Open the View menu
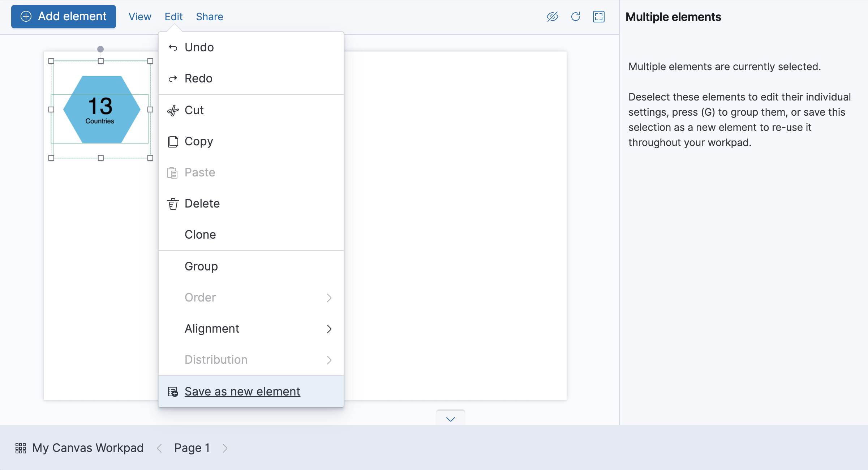The image size is (868, 470). (139, 17)
